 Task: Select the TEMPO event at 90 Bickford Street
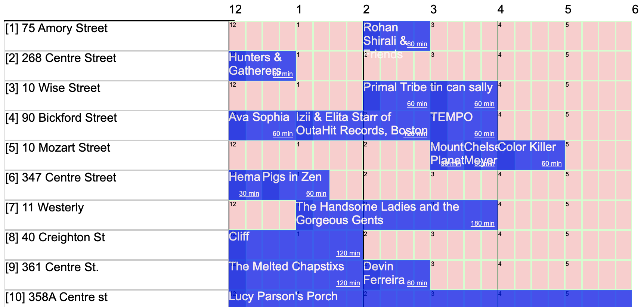pos(464,125)
